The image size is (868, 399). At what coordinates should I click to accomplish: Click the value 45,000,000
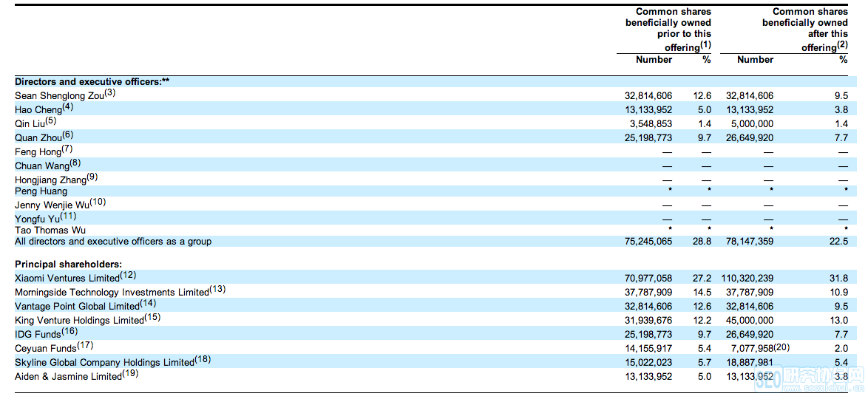click(x=750, y=321)
